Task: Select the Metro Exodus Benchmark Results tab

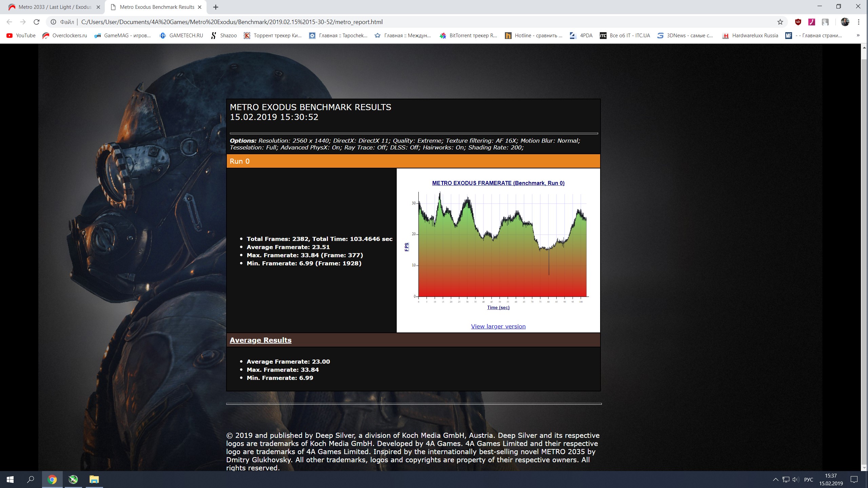Action: point(157,7)
